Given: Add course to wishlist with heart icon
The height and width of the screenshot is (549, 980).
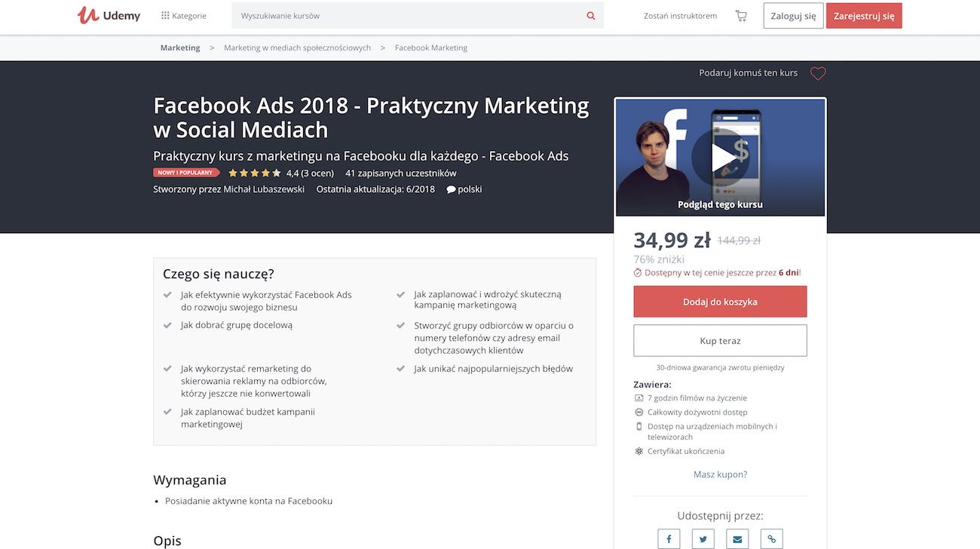Looking at the screenshot, I should click(x=818, y=74).
